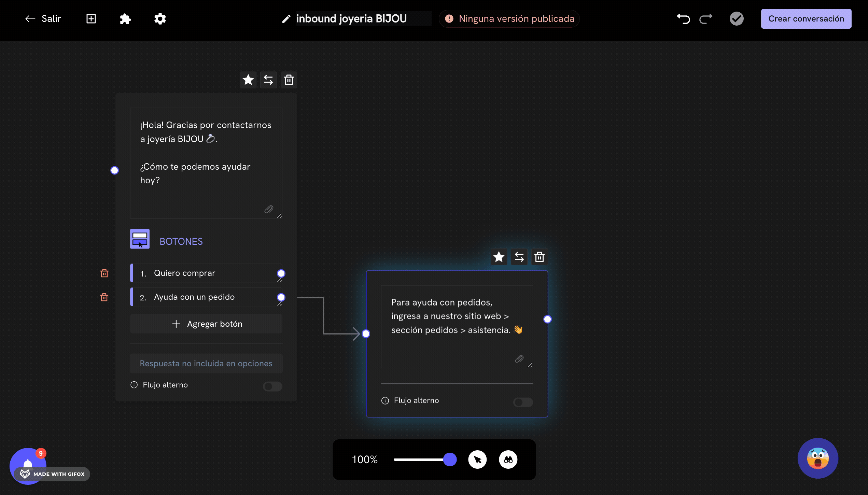
Task: Delete the welcome message block
Action: pos(289,80)
